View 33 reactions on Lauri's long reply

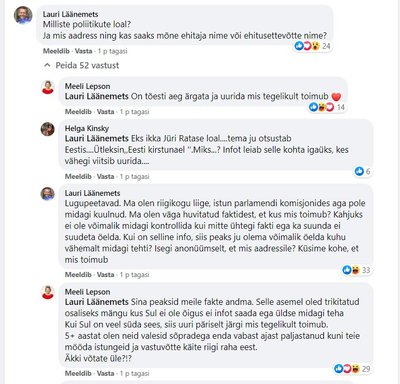click(x=356, y=270)
